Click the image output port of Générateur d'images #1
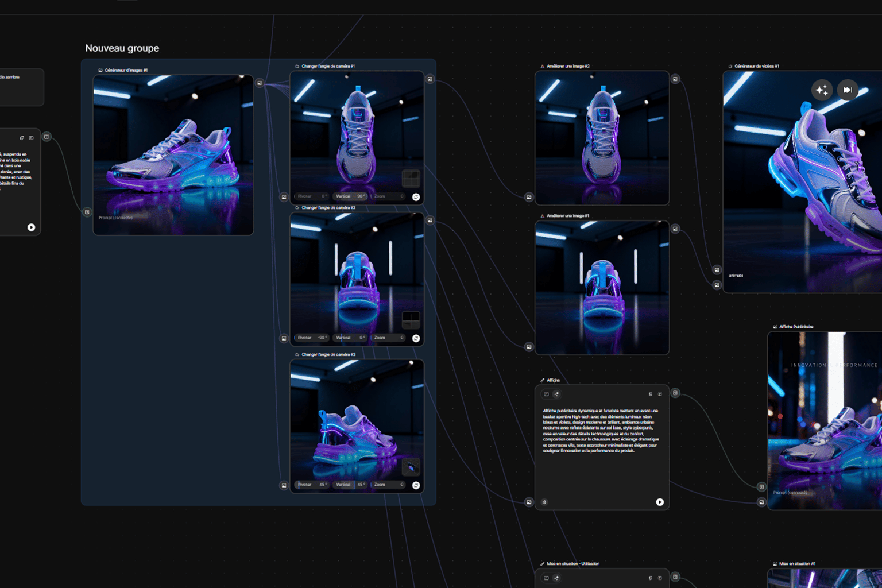 [x=260, y=83]
